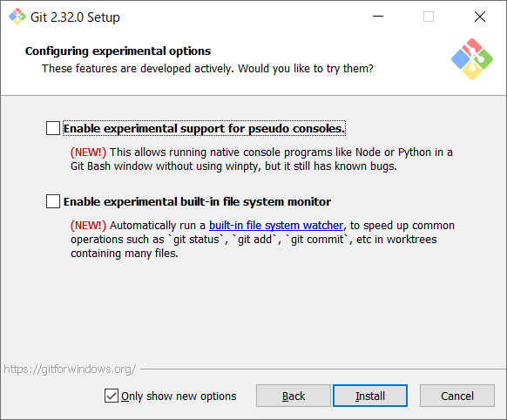
Task: Click the disabled maximize window icon
Action: pos(429,17)
